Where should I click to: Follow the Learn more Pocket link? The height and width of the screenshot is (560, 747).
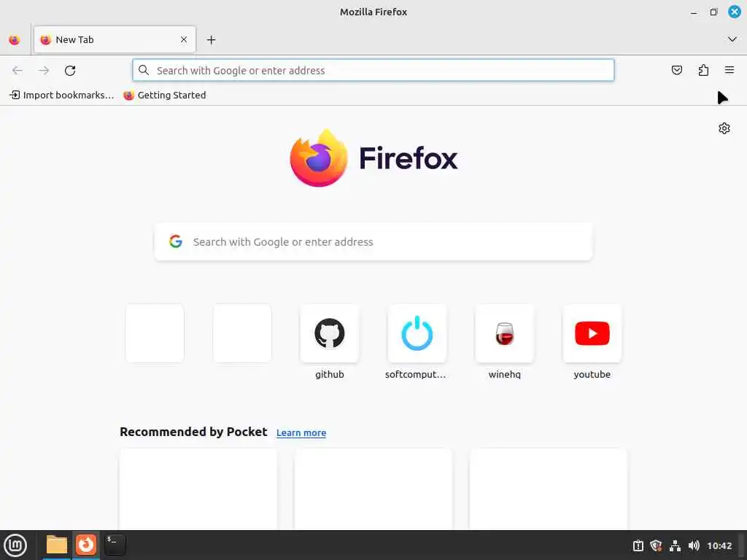(301, 433)
